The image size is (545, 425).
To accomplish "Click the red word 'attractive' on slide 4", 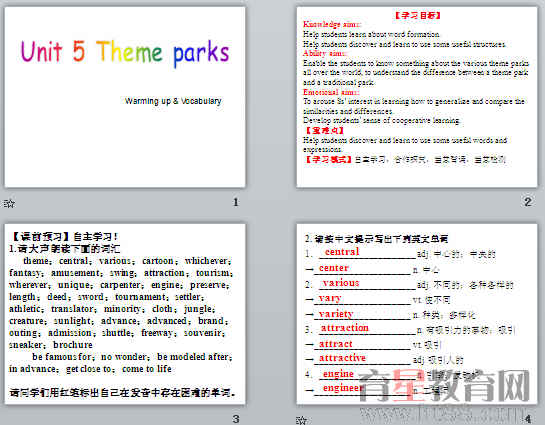I will [x=342, y=358].
